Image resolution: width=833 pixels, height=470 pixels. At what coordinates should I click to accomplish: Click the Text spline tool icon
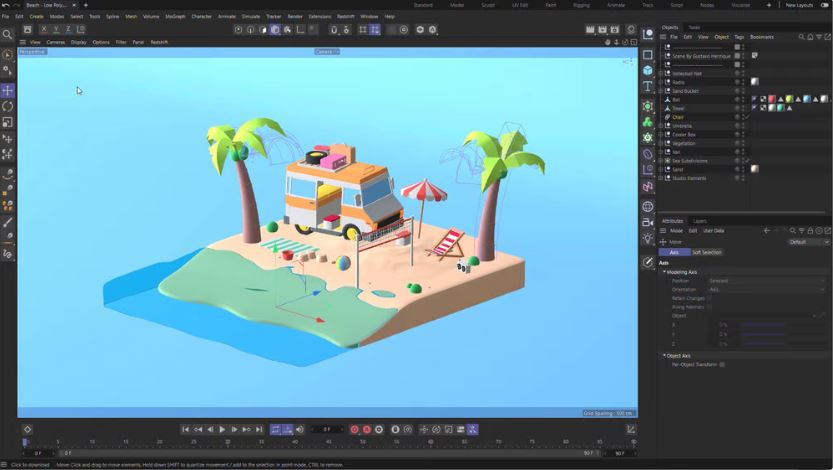648,88
